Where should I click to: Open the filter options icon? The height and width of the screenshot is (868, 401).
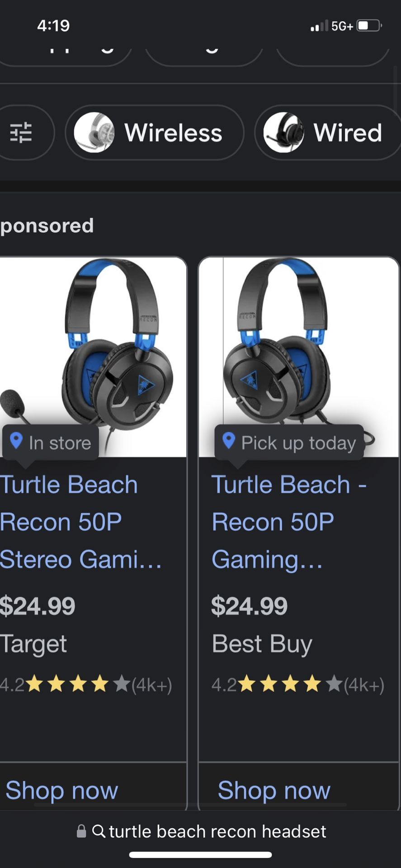(x=24, y=132)
